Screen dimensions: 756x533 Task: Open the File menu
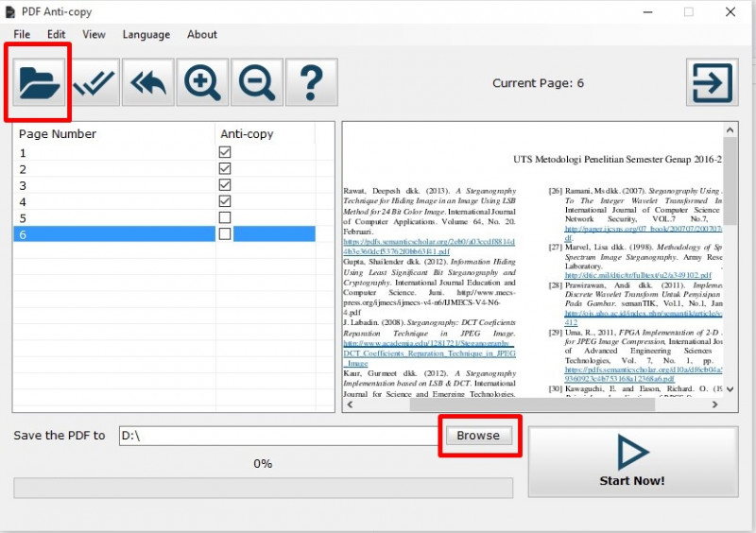pos(22,34)
